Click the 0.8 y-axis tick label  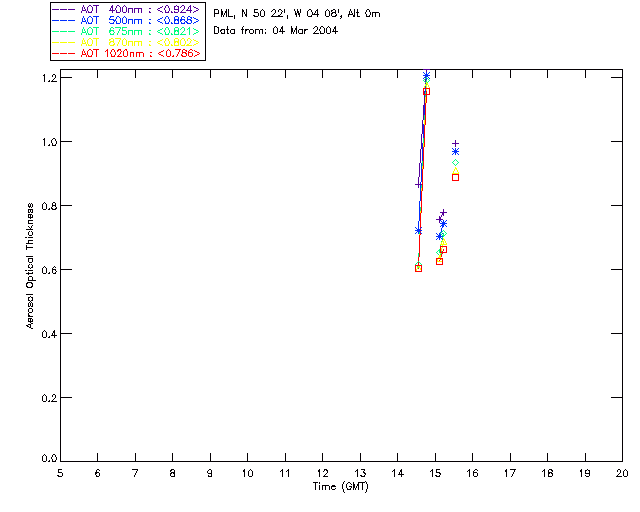pyautogui.click(x=49, y=206)
